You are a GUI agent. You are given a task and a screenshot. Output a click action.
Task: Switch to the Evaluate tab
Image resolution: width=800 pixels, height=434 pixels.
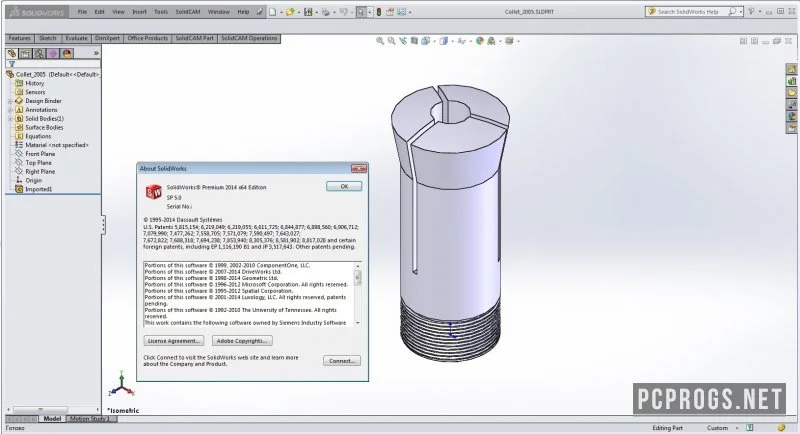[76, 38]
